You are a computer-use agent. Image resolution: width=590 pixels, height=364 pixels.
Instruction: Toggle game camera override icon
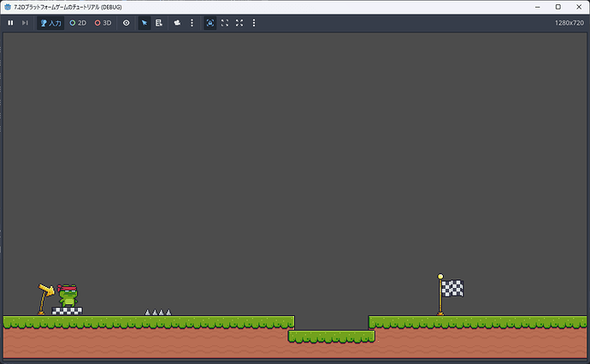(177, 23)
